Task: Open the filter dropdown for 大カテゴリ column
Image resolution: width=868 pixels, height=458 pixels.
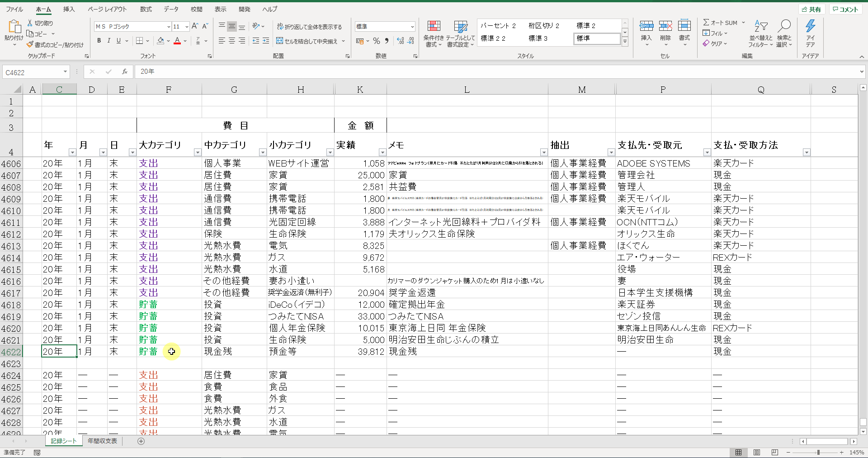Action: pos(197,153)
